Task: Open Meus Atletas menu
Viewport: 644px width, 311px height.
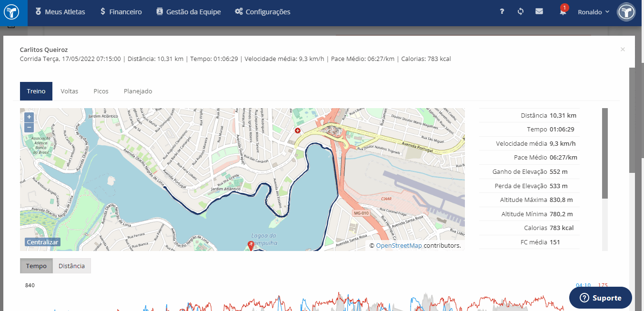Action: 60,12
